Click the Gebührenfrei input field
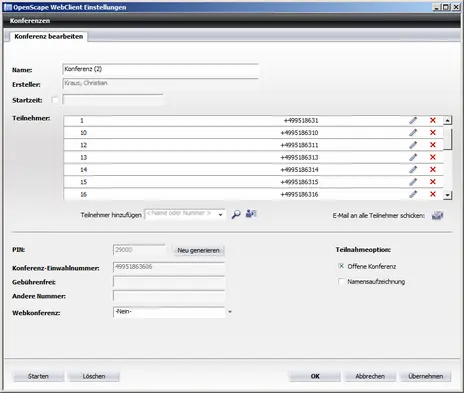The width and height of the screenshot is (464, 393). pyautogui.click(x=169, y=282)
